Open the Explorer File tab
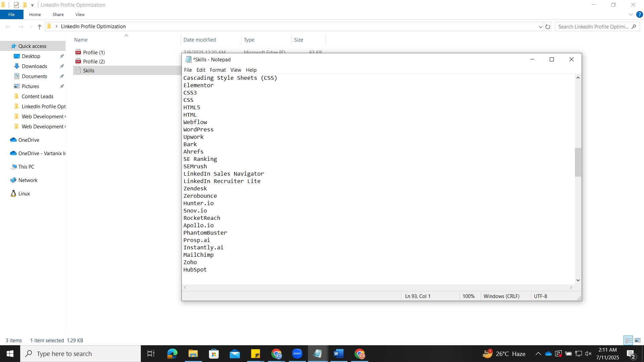Image resolution: width=644 pixels, height=362 pixels. [11, 14]
